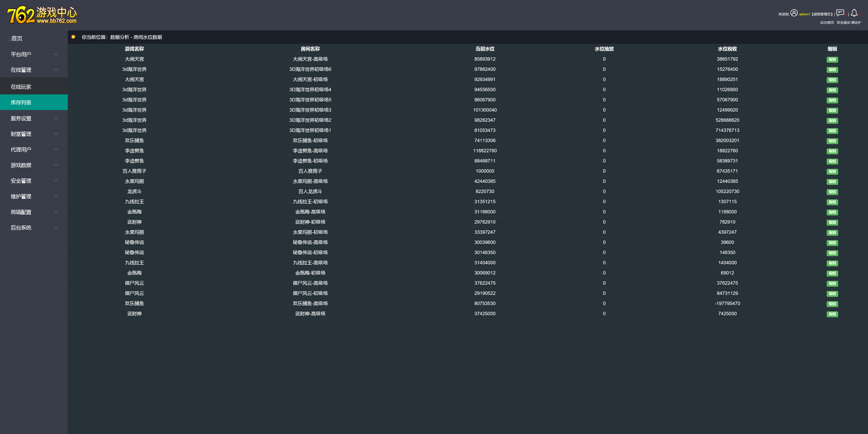Image resolution: width=868 pixels, height=434 pixels.
Task: Click the orange breadcrumb location icon
Action: [73, 37]
